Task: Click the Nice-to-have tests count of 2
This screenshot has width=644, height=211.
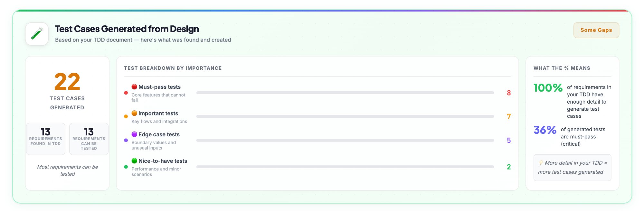Action: click(509, 167)
